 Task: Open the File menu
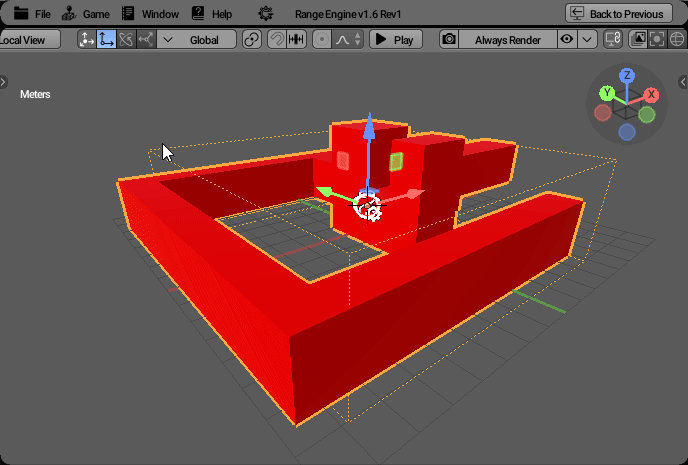point(32,14)
